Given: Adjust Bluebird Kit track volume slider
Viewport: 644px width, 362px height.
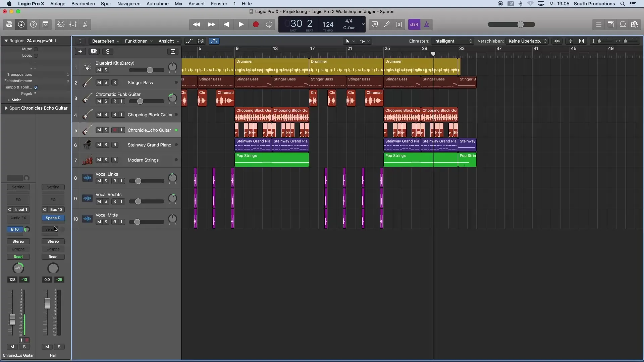Looking at the screenshot, I should tap(150, 70).
